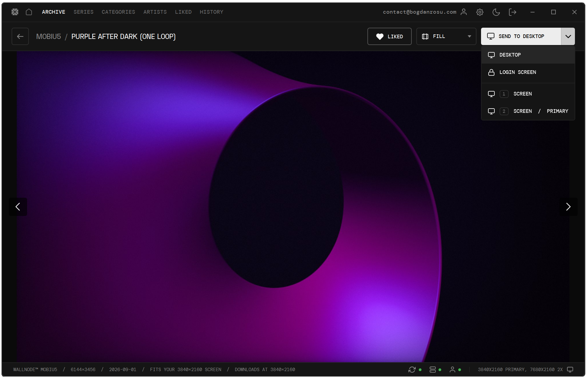Open the settings gear icon
This screenshot has width=588, height=379.
[x=480, y=12]
